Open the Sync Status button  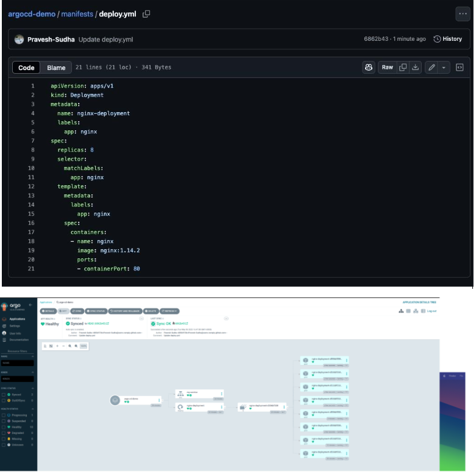coord(96,311)
